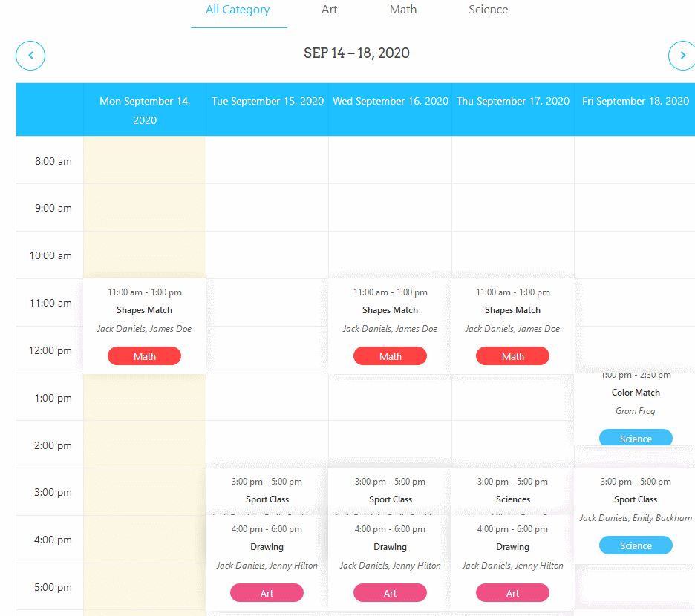Click Math tag on Wednesday Shapes Match

click(390, 356)
